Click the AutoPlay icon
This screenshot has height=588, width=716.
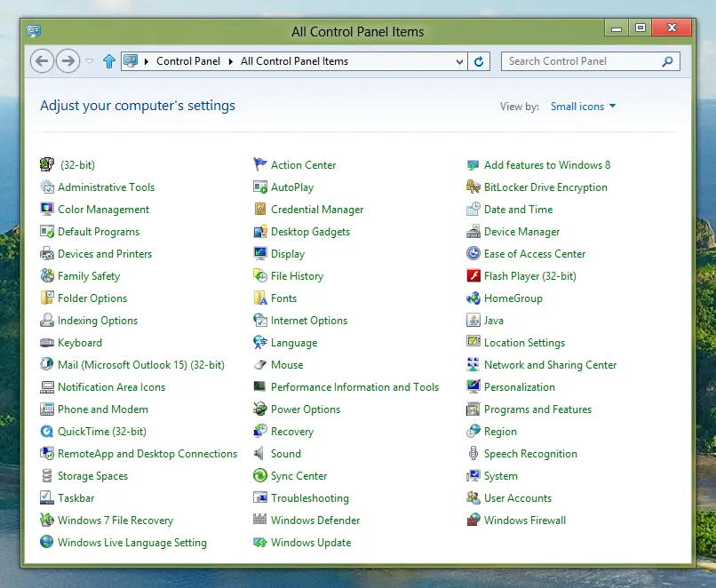point(259,187)
